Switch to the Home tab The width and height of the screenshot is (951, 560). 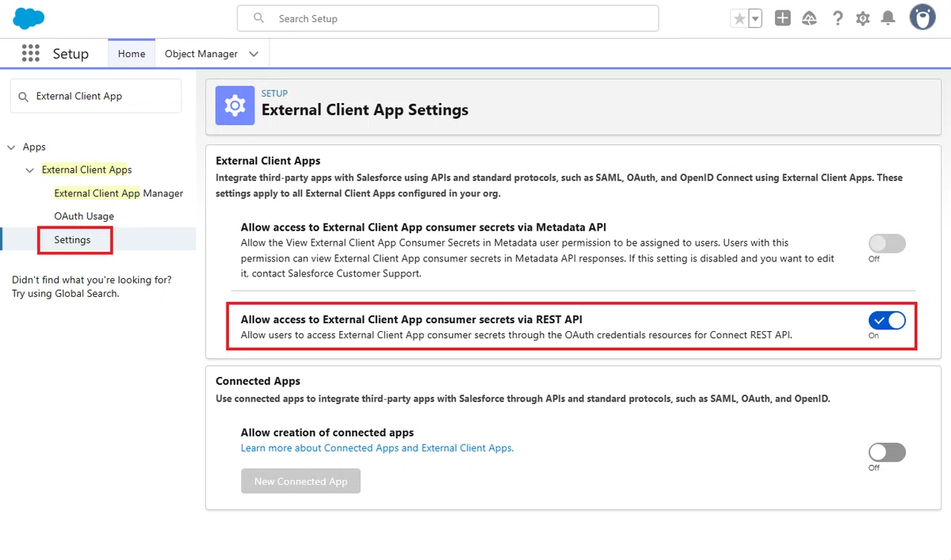click(x=132, y=54)
